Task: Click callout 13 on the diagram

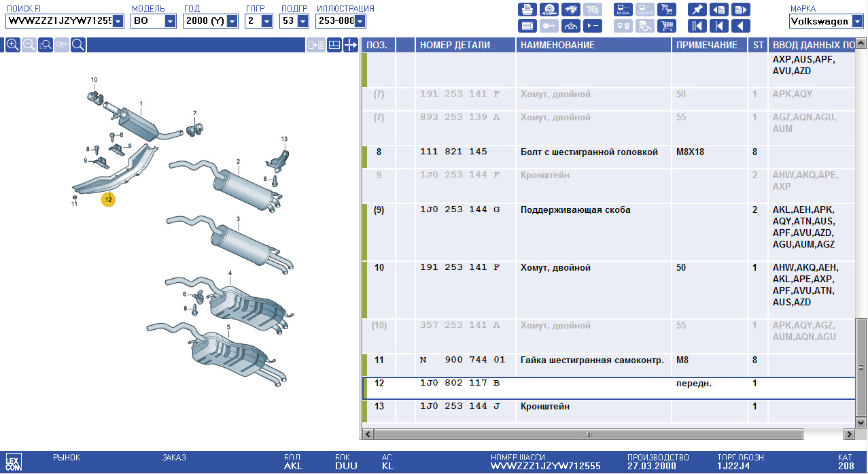Action: (285, 139)
